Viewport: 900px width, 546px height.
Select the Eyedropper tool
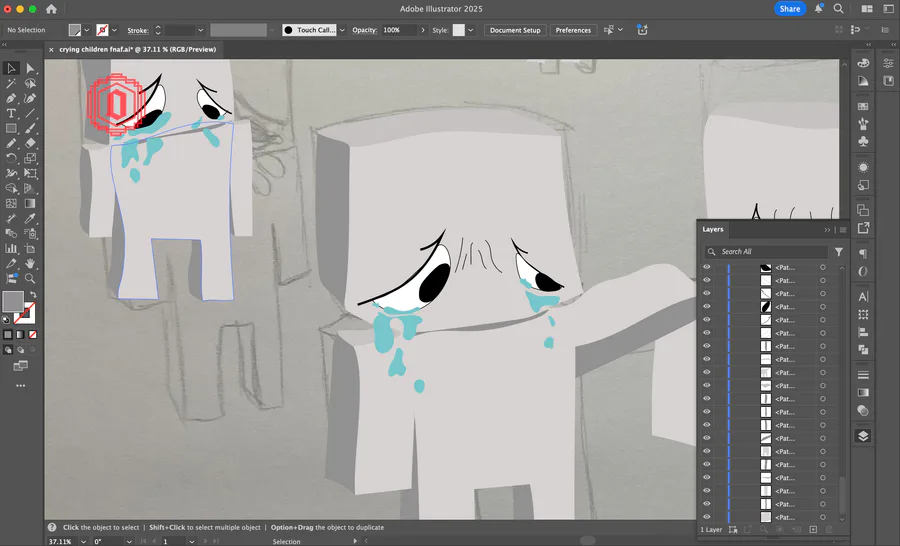click(x=30, y=218)
